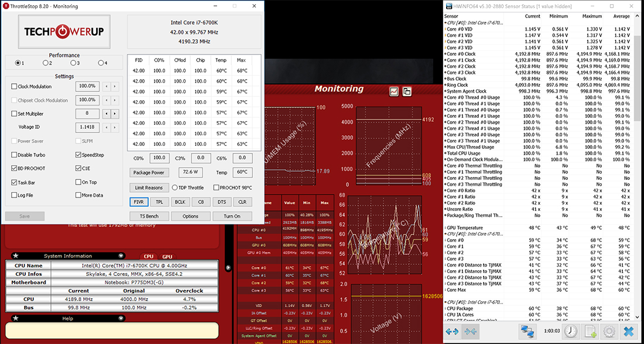Switch to the GPU tab in System Information
The width and height of the screenshot is (644, 344).
pyautogui.click(x=167, y=257)
